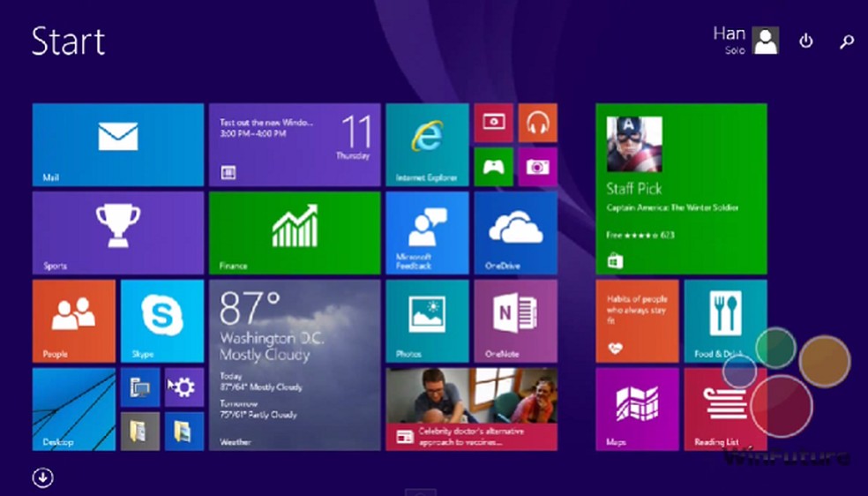868x496 pixels.
Task: Open the Photos tile
Action: (427, 321)
